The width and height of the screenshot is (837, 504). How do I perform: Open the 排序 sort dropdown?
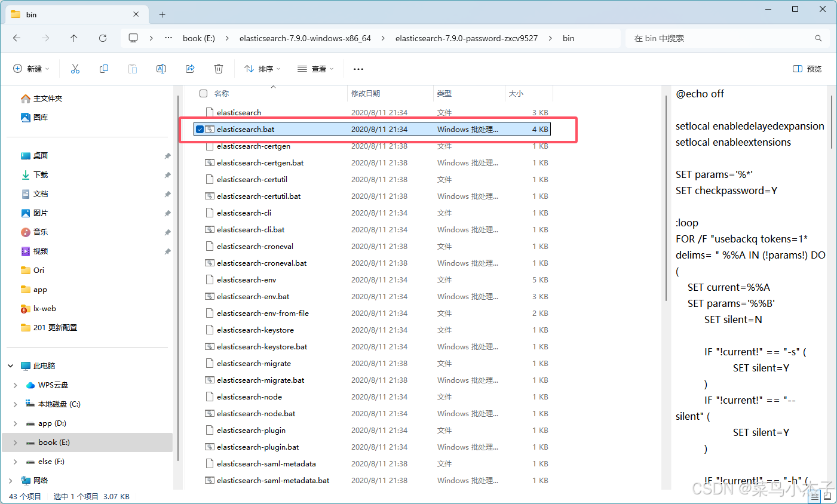[x=262, y=69]
